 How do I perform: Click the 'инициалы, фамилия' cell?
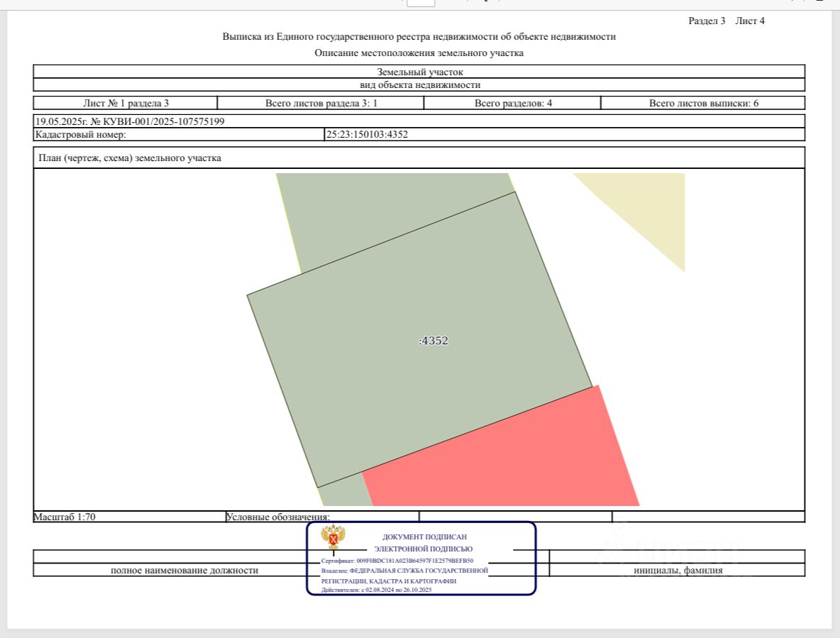click(x=678, y=571)
